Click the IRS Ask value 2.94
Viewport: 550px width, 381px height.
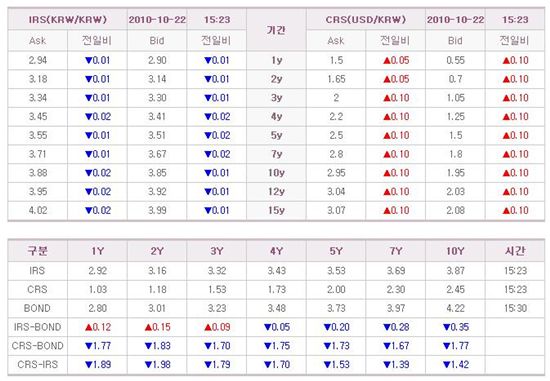(x=38, y=60)
